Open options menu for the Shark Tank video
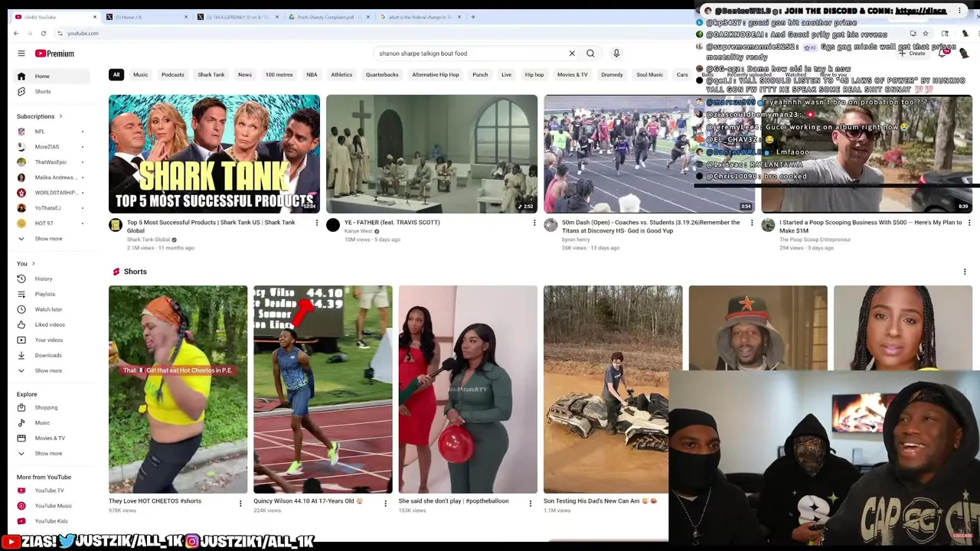The height and width of the screenshot is (551, 980). pos(316,223)
